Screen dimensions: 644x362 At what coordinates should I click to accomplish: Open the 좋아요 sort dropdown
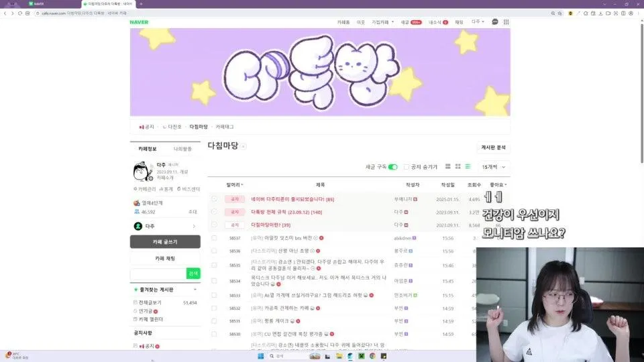498,185
